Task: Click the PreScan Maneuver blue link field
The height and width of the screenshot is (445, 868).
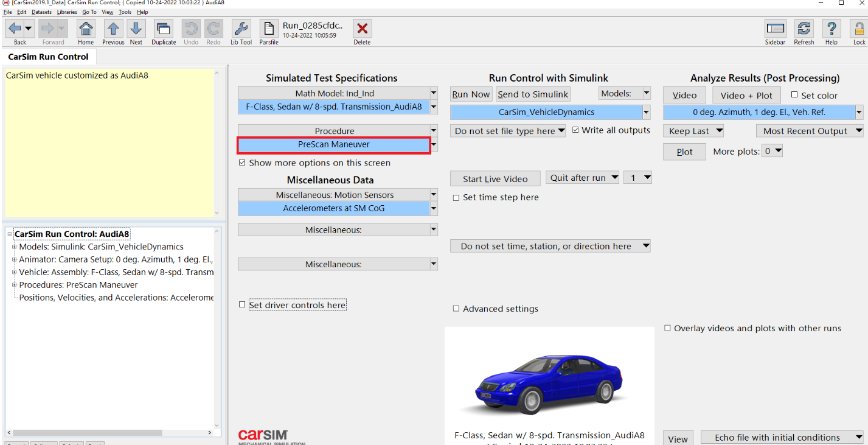Action: (x=333, y=145)
